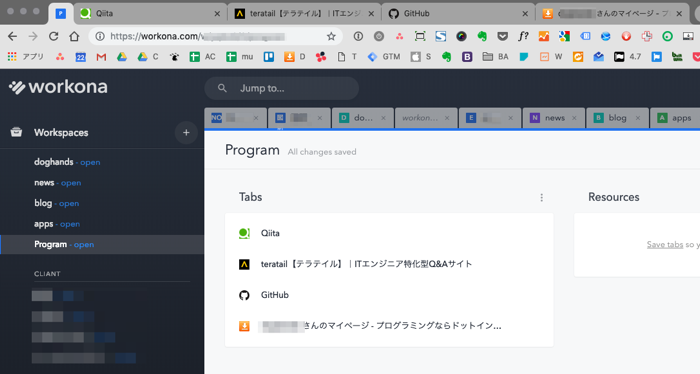Open Qiita entry in Tabs list
The width and height of the screenshot is (700, 374).
tap(389, 233)
